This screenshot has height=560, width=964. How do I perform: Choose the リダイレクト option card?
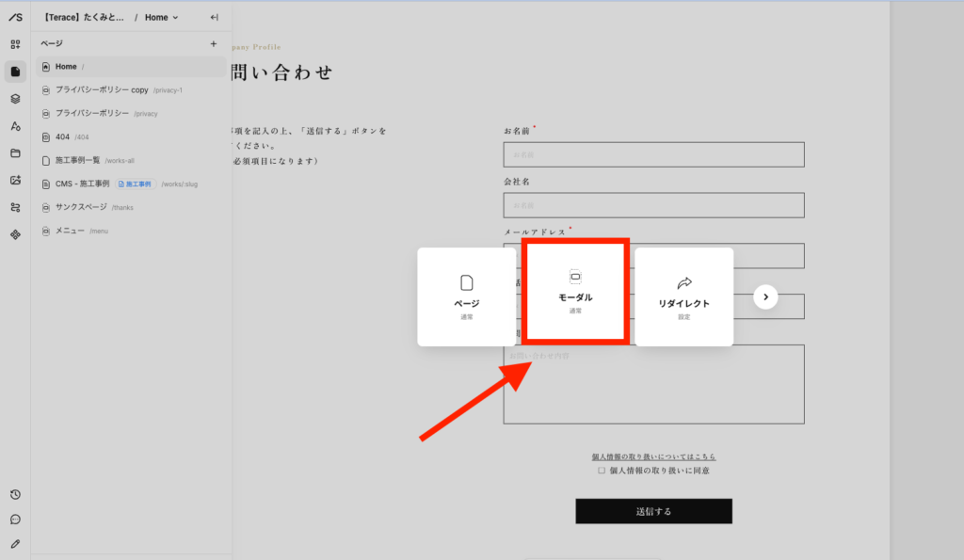[x=683, y=296]
